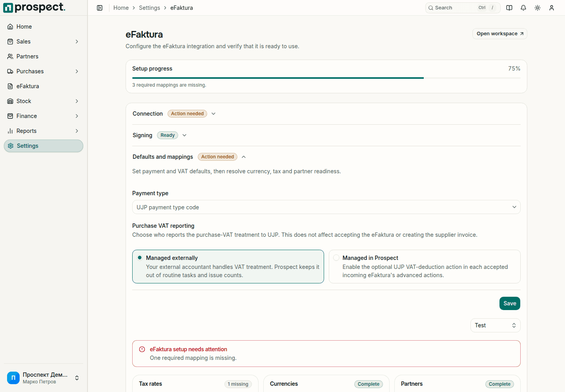The image size is (565, 392).
Task: Click the Reports chart icon
Action: (10, 131)
